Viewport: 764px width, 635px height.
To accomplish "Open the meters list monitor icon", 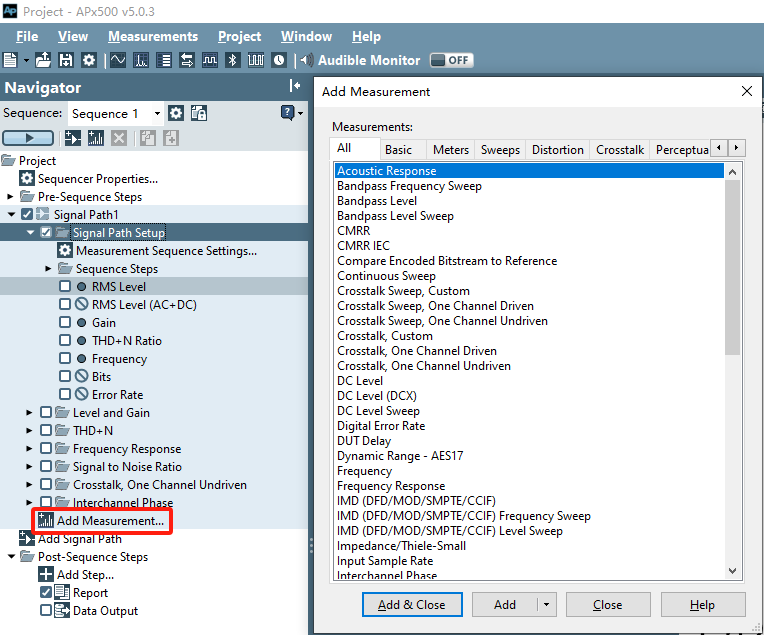I will coord(164,60).
